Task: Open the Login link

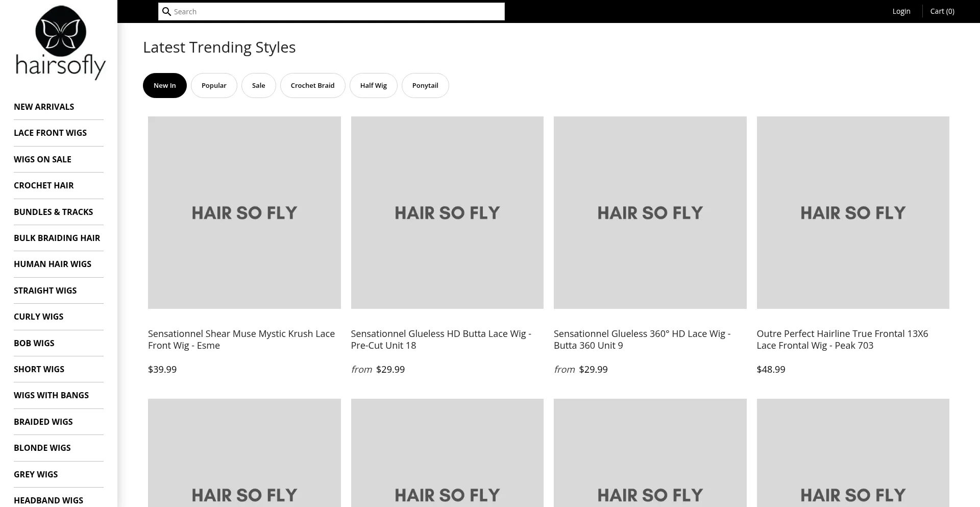Action: [x=901, y=11]
